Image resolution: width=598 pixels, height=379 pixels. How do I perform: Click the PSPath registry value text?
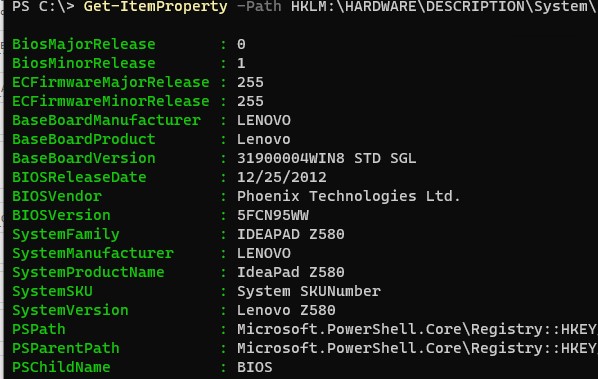coord(417,329)
